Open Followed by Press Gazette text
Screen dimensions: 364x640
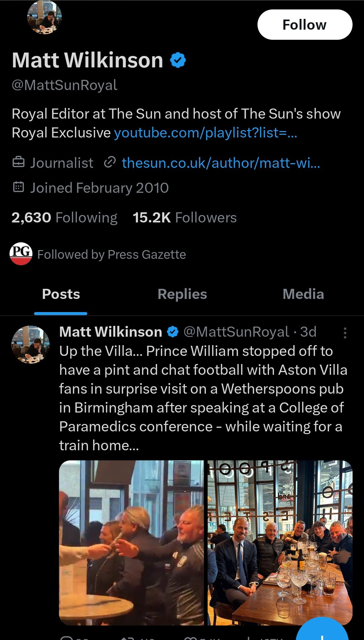pyautogui.click(x=112, y=254)
